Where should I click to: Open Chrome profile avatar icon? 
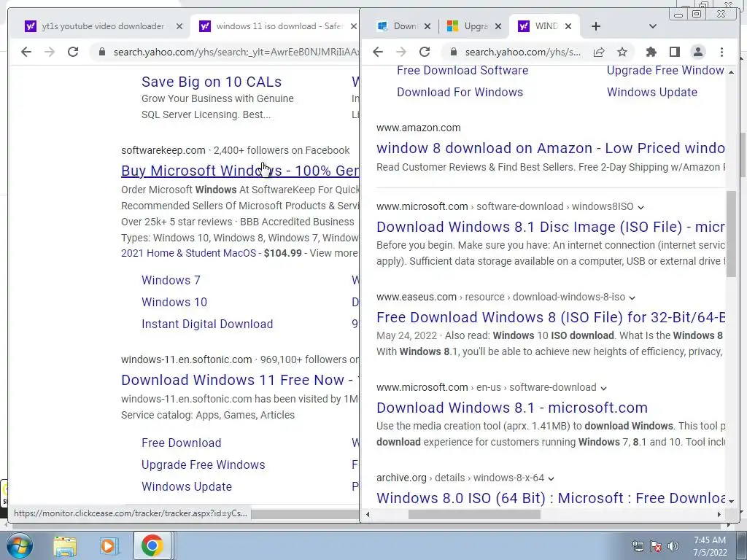click(x=698, y=52)
